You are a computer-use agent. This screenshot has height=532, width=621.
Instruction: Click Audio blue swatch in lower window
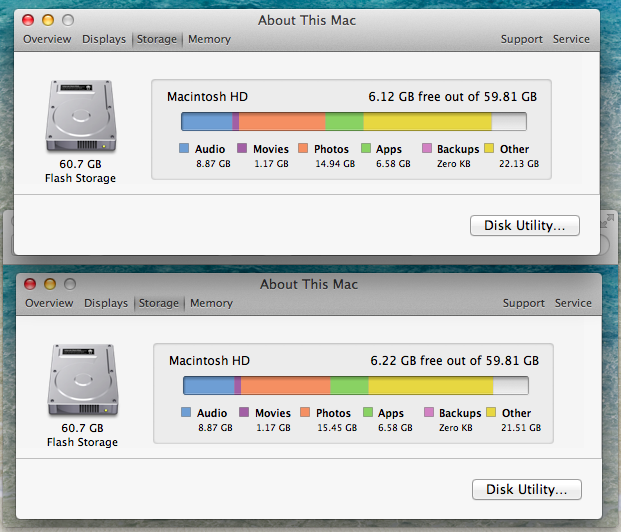click(186, 412)
